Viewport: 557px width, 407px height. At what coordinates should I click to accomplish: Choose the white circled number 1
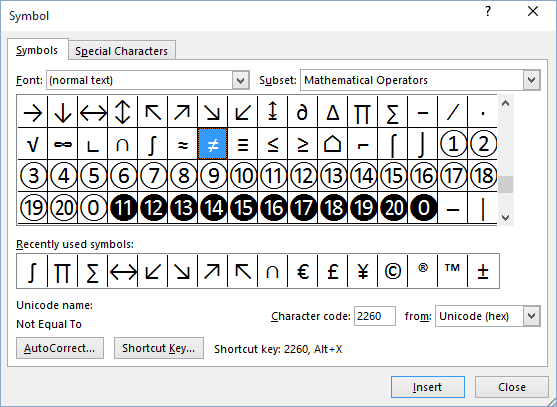tap(453, 144)
